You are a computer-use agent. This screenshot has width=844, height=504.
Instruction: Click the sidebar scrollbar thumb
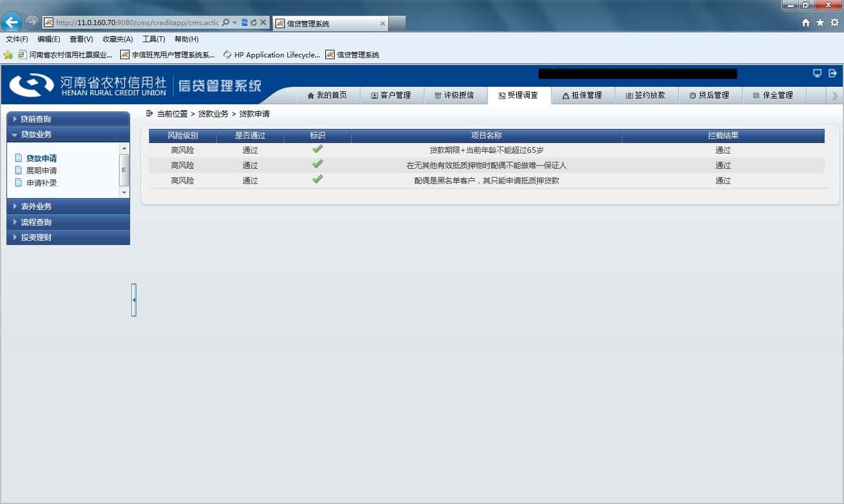(x=124, y=170)
